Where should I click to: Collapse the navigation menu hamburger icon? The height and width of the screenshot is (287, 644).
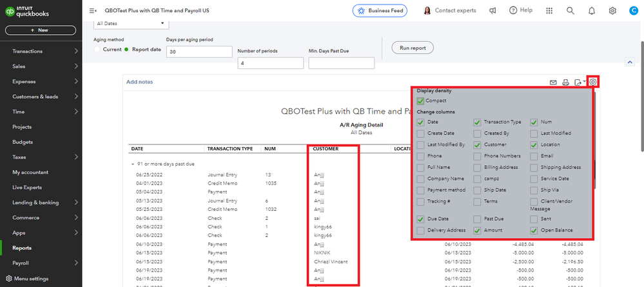point(93,11)
